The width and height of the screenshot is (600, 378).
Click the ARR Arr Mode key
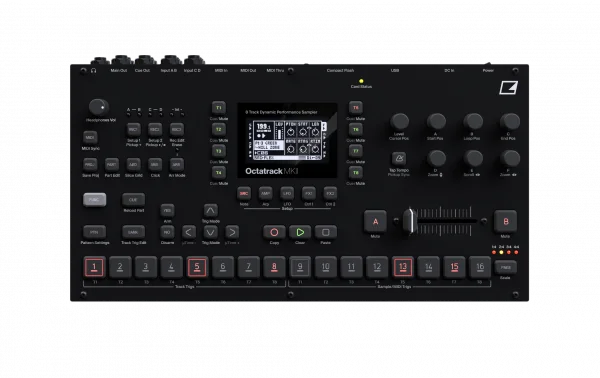(x=176, y=165)
